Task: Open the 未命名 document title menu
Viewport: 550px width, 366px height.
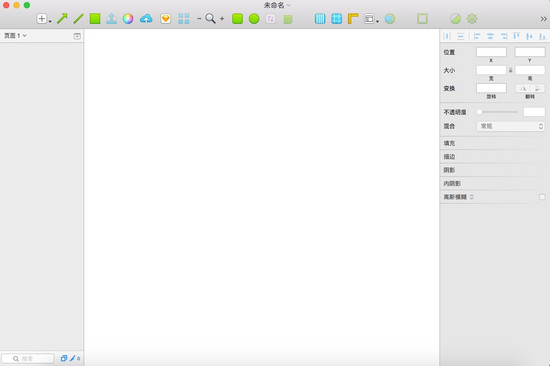Action: click(x=277, y=5)
